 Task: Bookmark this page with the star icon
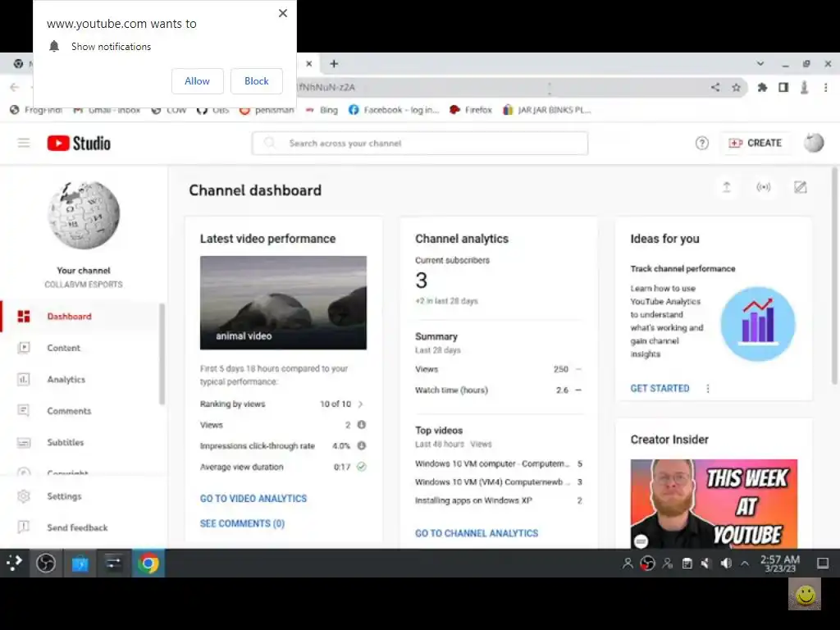[x=737, y=87]
